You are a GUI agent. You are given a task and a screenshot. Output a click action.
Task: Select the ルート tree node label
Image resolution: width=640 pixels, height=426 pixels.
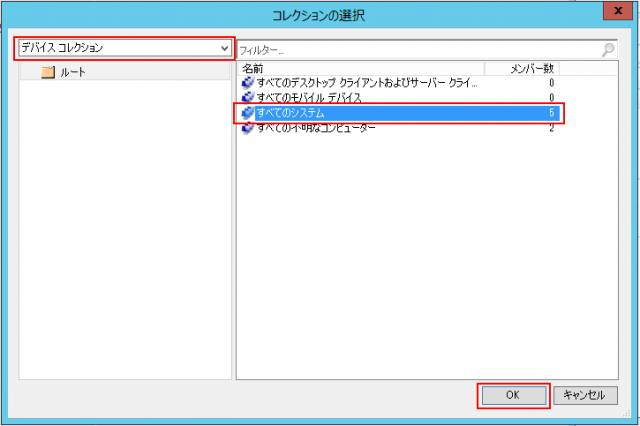coord(73,72)
